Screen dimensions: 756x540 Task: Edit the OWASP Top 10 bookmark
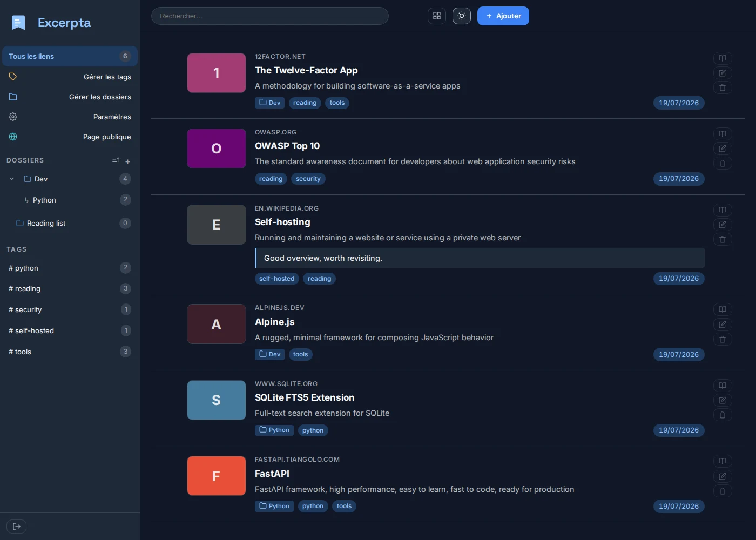[723, 148]
